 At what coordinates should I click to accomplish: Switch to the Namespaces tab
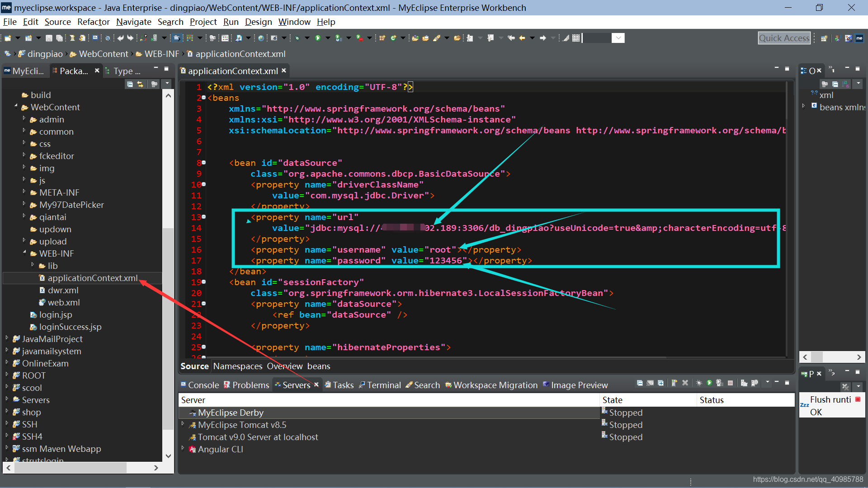pyautogui.click(x=237, y=365)
